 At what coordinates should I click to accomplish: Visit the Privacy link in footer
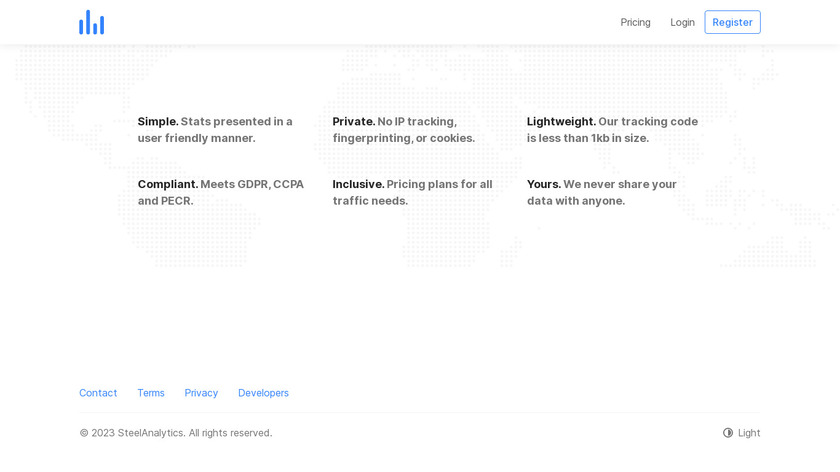[x=201, y=393]
